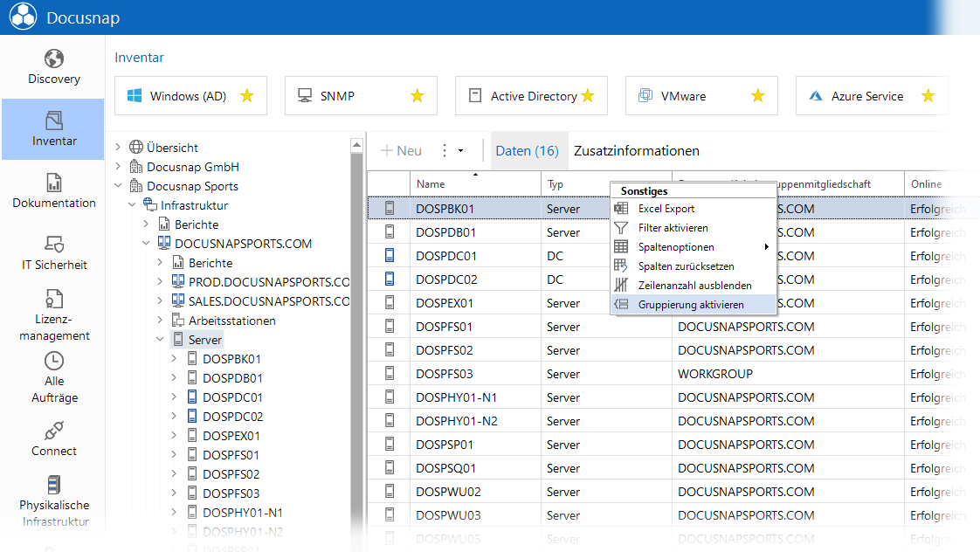Open Alle Aufträge clock icon

click(54, 361)
